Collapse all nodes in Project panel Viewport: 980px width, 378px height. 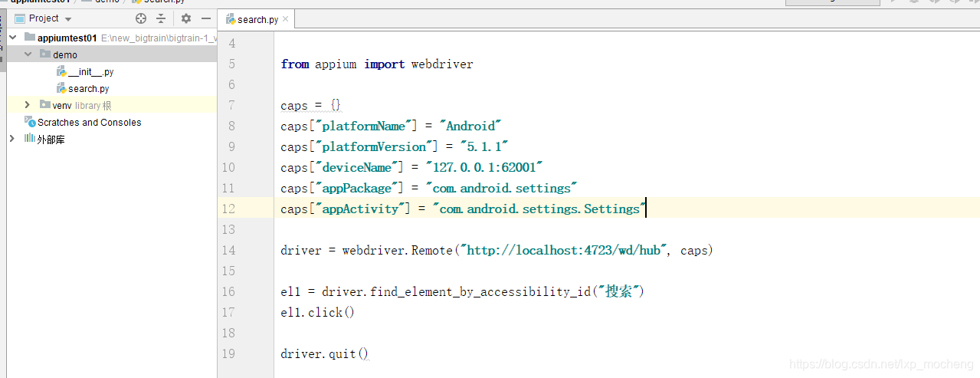click(x=161, y=18)
